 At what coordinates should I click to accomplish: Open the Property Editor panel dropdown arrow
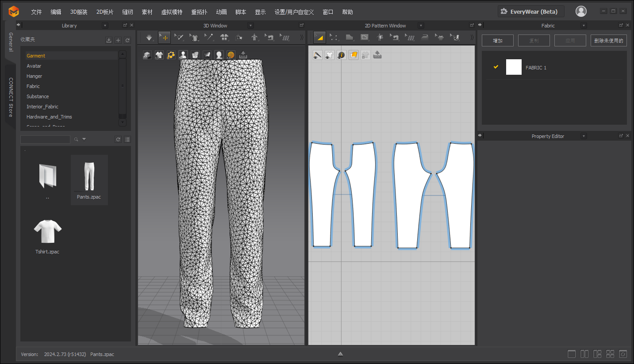click(x=584, y=136)
